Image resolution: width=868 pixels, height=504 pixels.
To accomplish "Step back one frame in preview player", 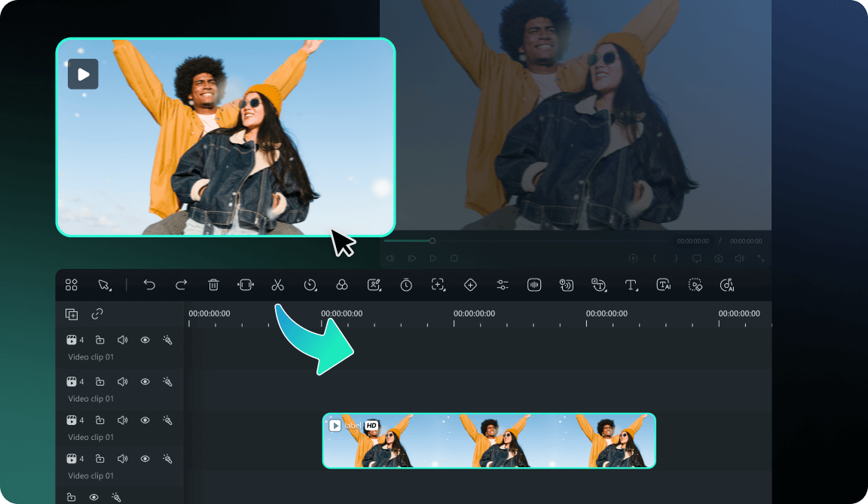I will pos(390,258).
